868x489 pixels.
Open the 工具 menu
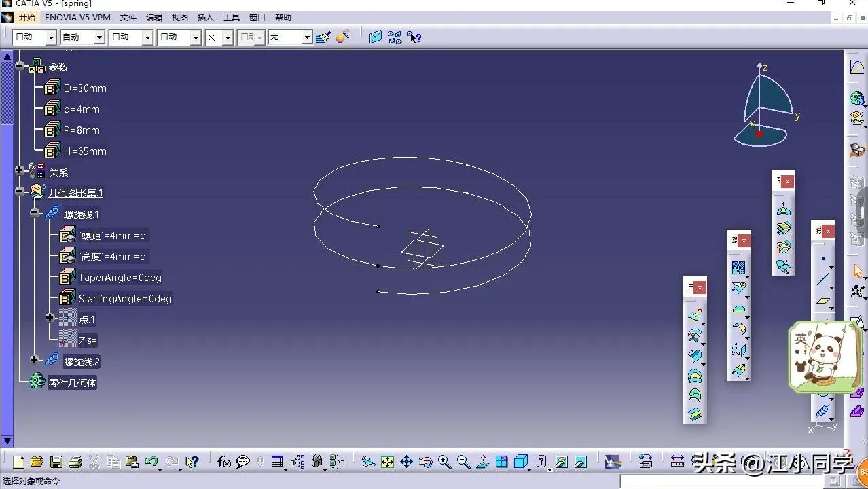(x=232, y=18)
